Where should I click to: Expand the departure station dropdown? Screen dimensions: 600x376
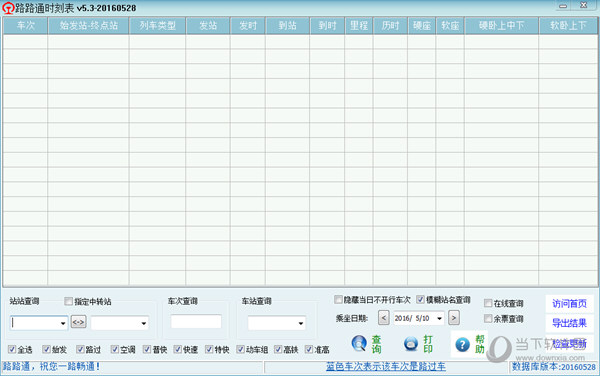(x=63, y=324)
